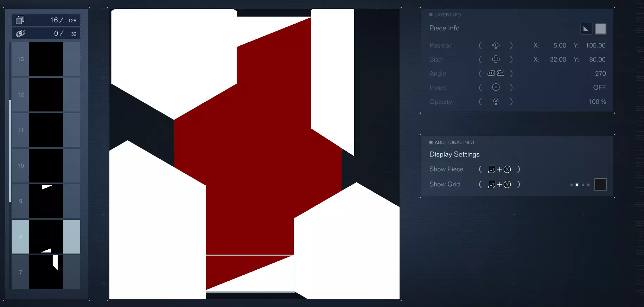Click the layer stack count icon
This screenshot has width=644, height=307.
click(x=20, y=20)
